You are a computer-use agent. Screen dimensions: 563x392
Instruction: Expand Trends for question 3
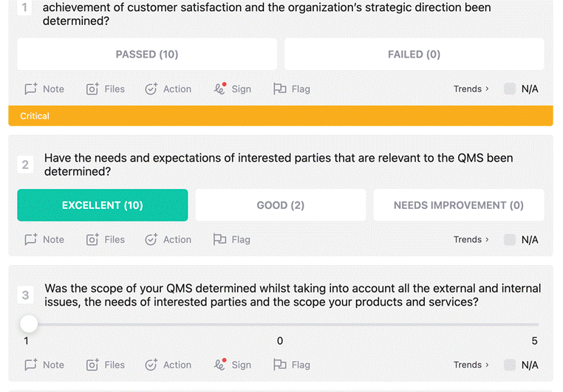coord(471,365)
